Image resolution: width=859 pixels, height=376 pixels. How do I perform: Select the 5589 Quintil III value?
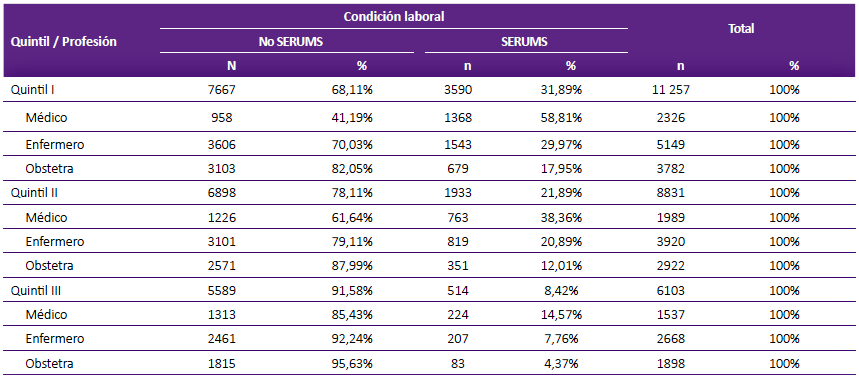pos(224,290)
